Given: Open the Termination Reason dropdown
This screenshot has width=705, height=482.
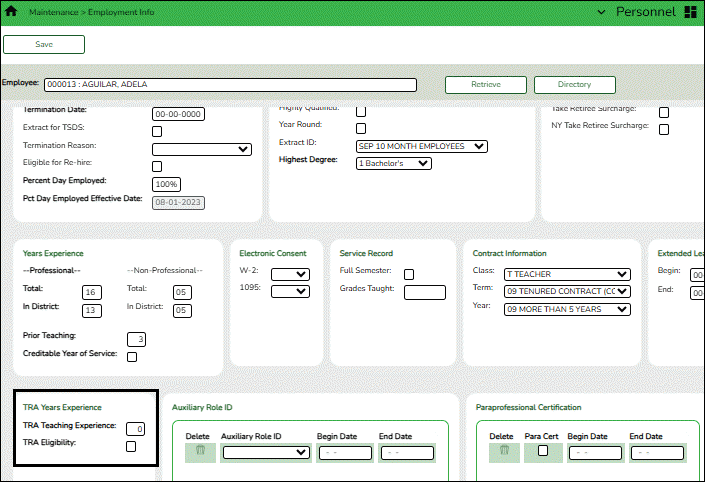Looking at the screenshot, I should (202, 149).
